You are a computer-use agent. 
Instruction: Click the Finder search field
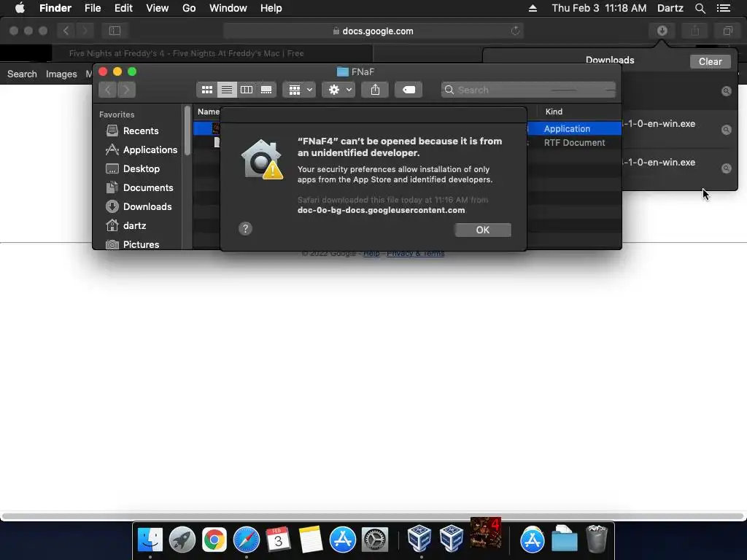tap(528, 90)
